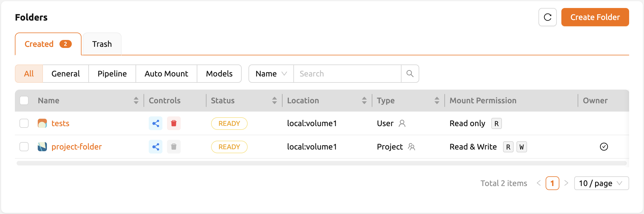
Task: Click user icon beside User type
Action: 402,123
